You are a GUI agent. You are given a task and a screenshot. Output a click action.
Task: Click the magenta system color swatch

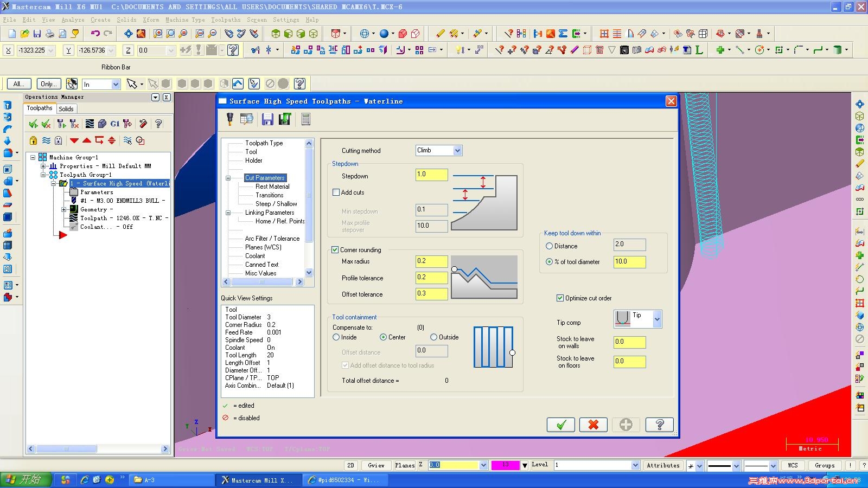[x=505, y=465]
